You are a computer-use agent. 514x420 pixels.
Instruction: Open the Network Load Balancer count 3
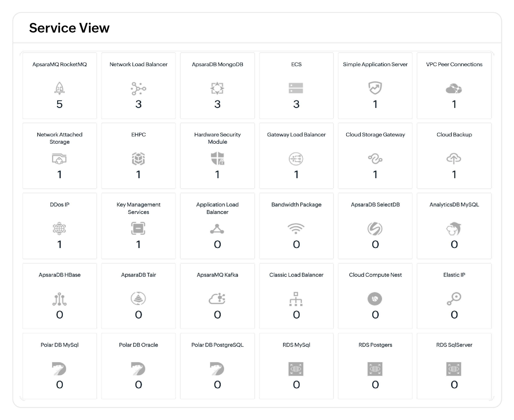pyautogui.click(x=138, y=104)
